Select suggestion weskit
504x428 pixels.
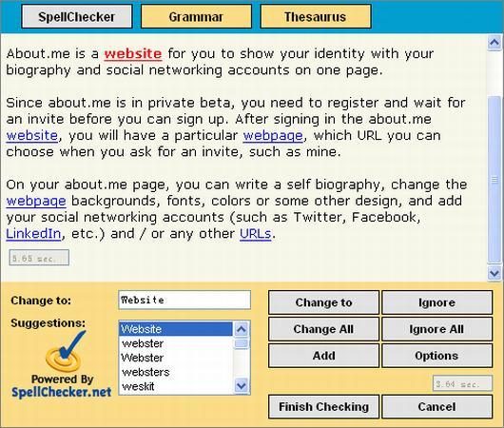(x=176, y=386)
